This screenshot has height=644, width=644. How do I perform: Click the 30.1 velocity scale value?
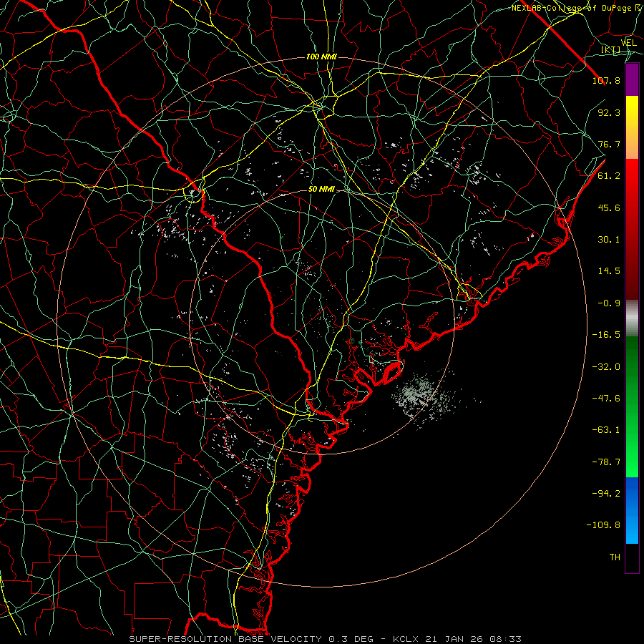click(609, 240)
